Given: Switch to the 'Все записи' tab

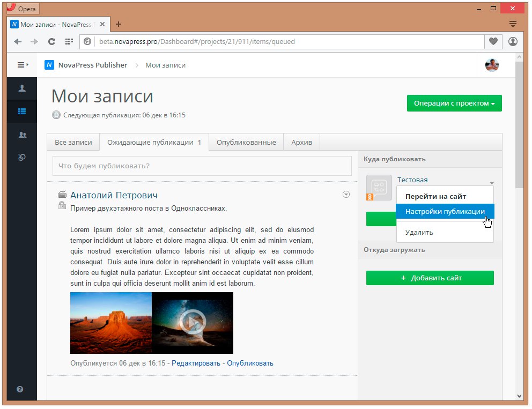Looking at the screenshot, I should point(73,143).
